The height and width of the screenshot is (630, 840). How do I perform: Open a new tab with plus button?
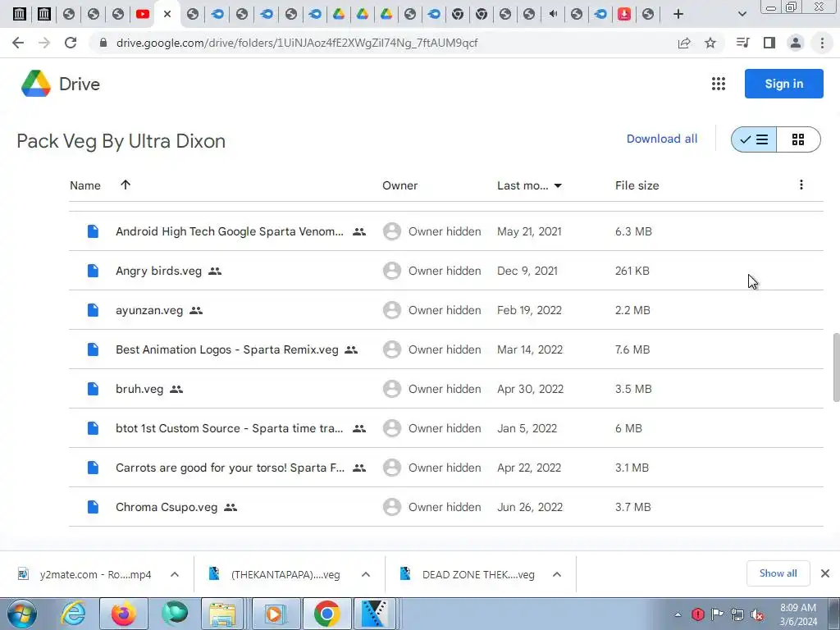pyautogui.click(x=678, y=14)
